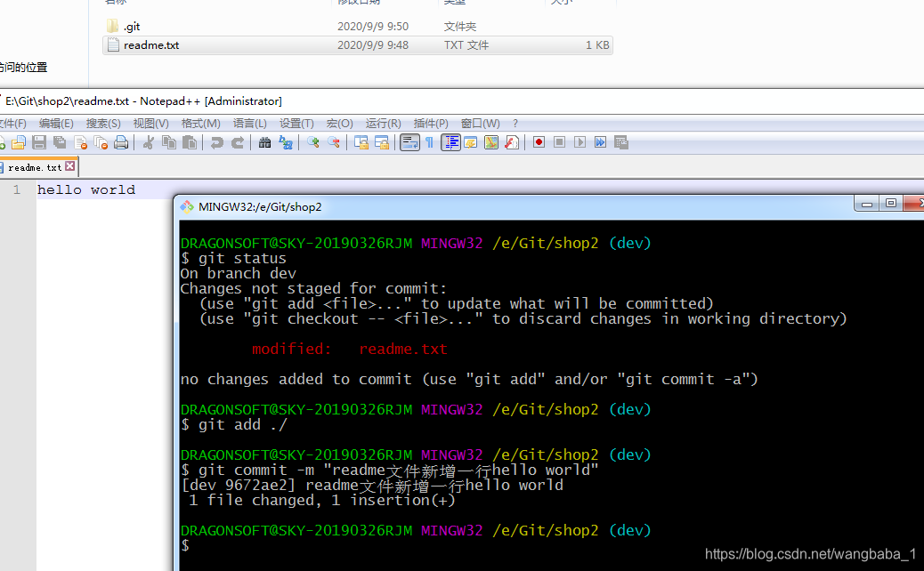Click Run Macro Multiple Times icon
The image size is (924, 571).
(601, 142)
